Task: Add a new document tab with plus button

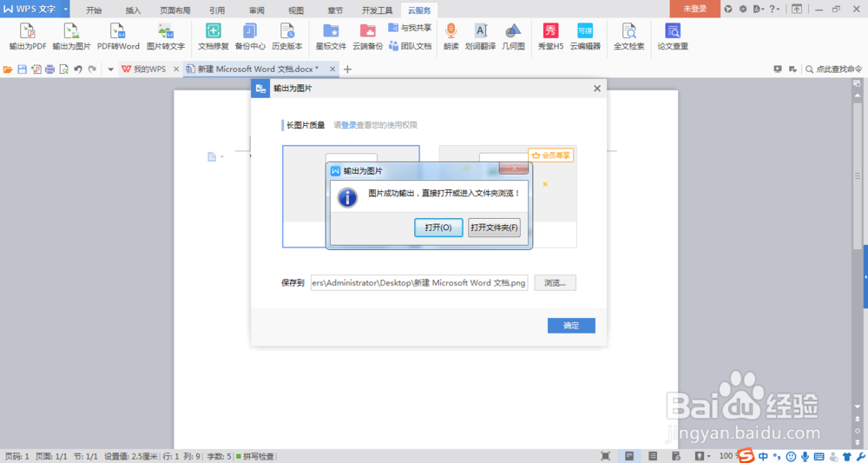Action: click(348, 69)
